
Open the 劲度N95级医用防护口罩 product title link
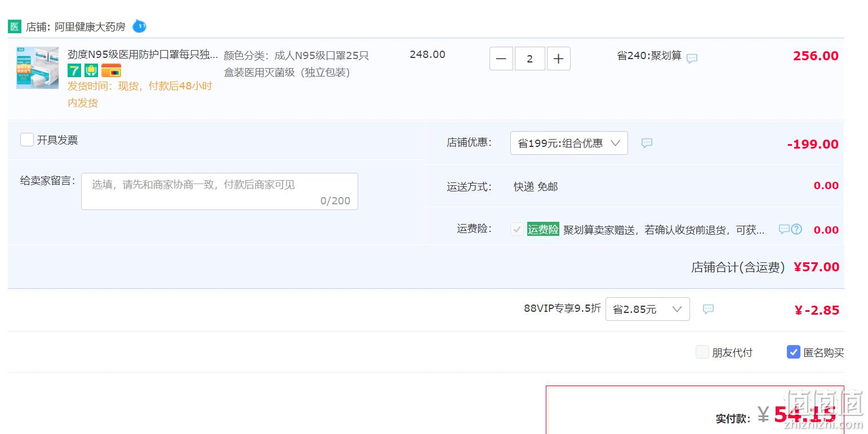(143, 55)
